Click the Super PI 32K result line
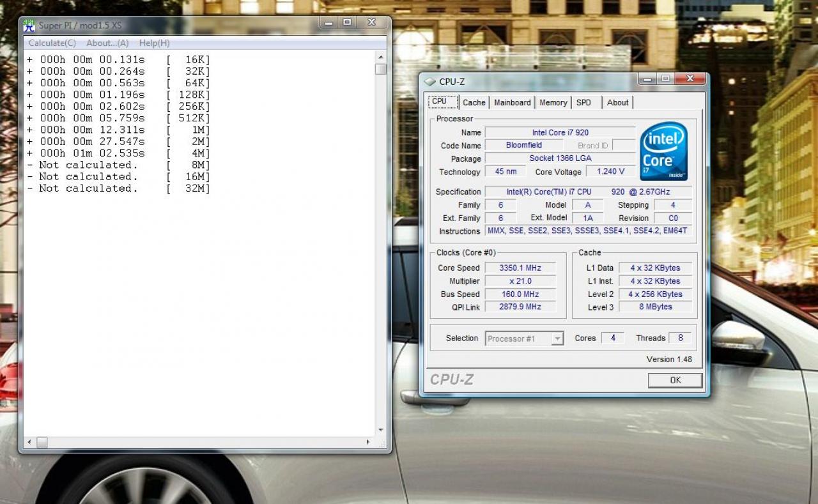The image size is (818, 504). [x=118, y=71]
